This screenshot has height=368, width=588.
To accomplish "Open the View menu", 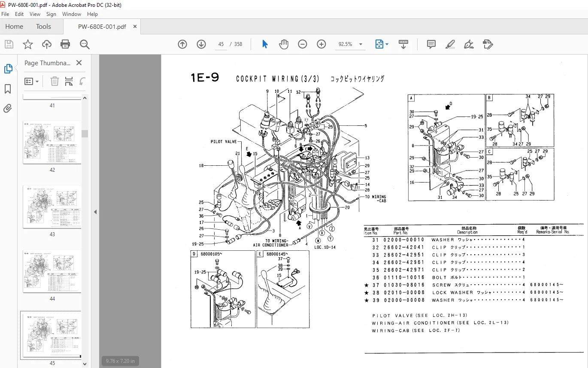I will click(x=35, y=14).
